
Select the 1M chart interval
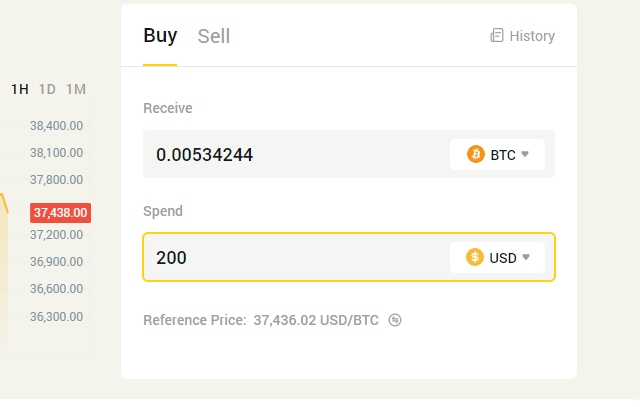tap(76, 89)
